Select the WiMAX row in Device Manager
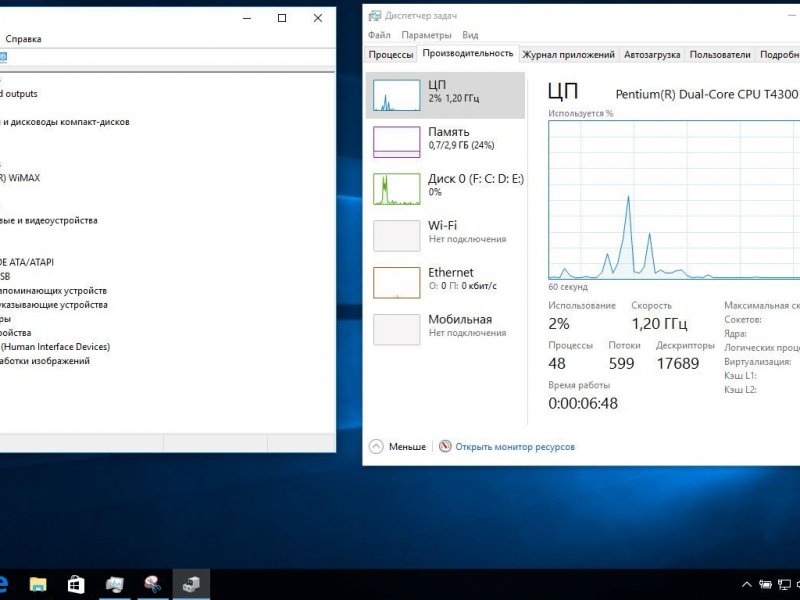This screenshot has height=600, width=800. pyautogui.click(x=20, y=178)
